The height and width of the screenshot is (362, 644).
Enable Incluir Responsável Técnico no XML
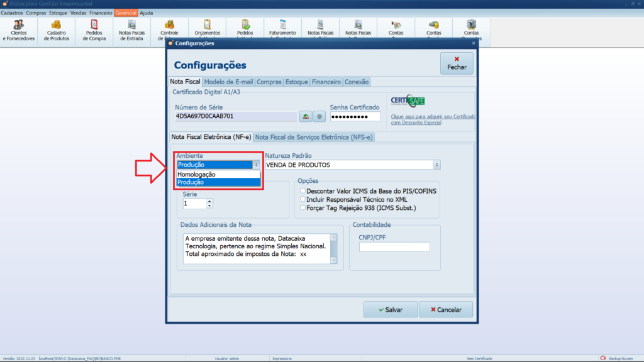[303, 199]
